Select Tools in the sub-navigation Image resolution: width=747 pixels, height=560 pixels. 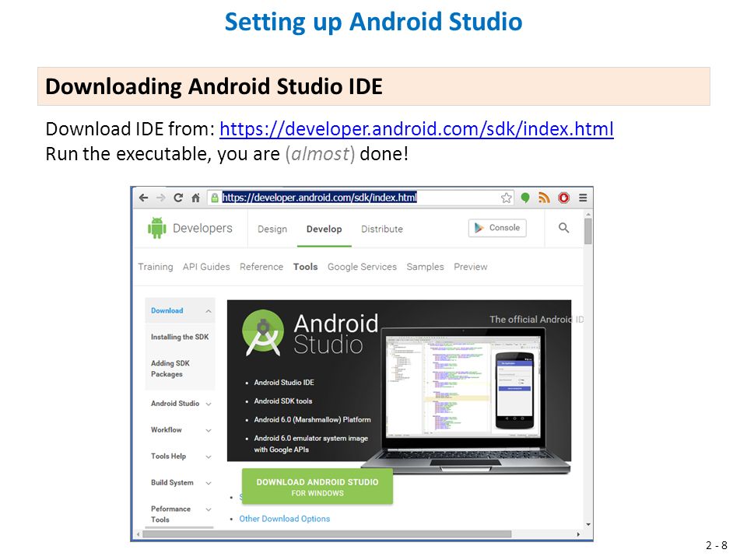pyautogui.click(x=305, y=267)
